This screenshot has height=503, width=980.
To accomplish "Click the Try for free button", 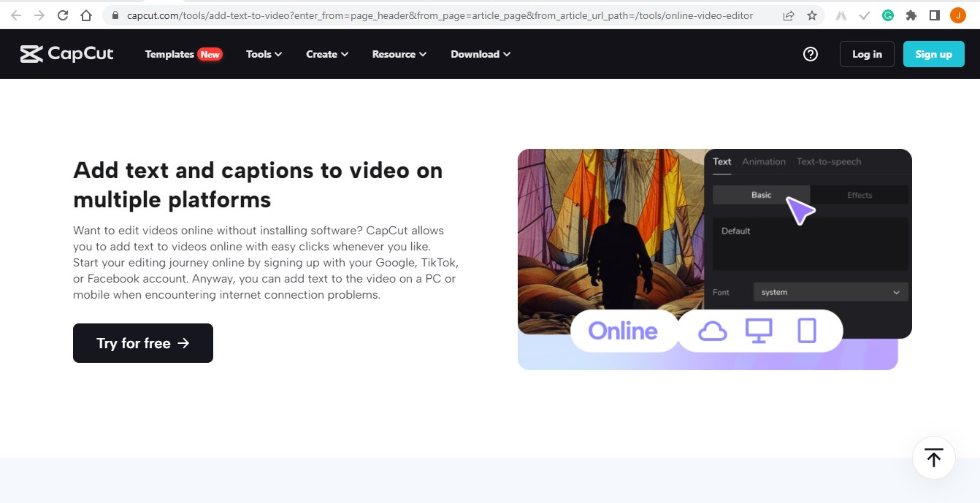I will tap(142, 342).
